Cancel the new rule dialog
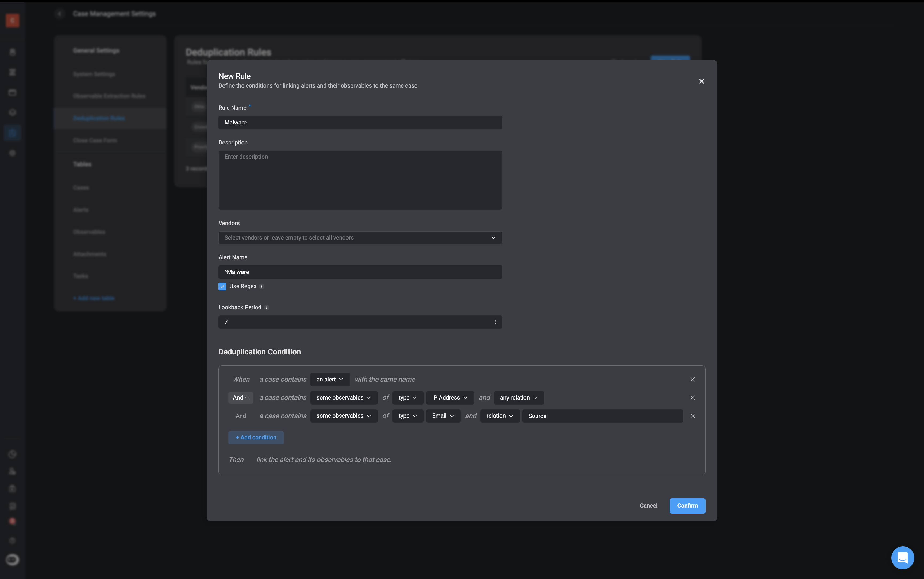The width and height of the screenshot is (924, 579). coord(648,506)
